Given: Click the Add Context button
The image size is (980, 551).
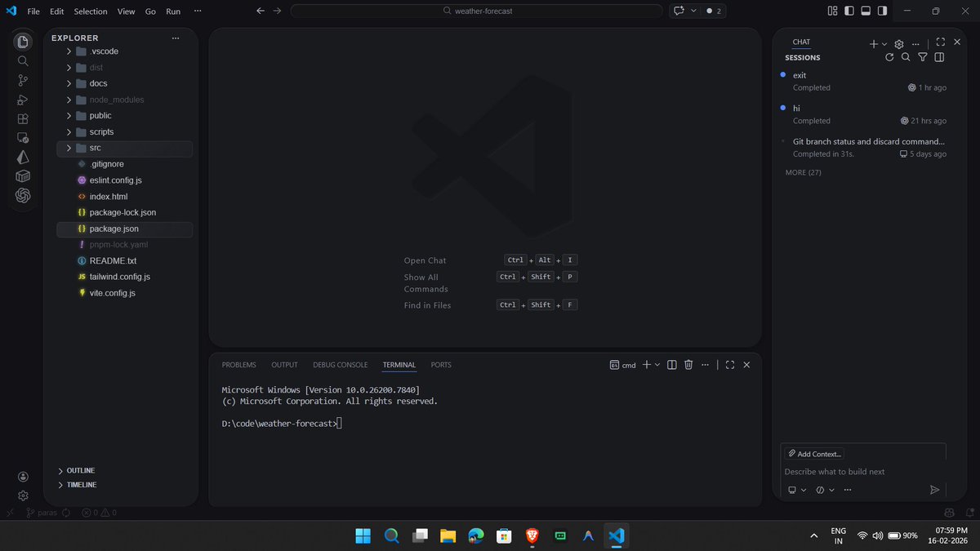Looking at the screenshot, I should [813, 454].
